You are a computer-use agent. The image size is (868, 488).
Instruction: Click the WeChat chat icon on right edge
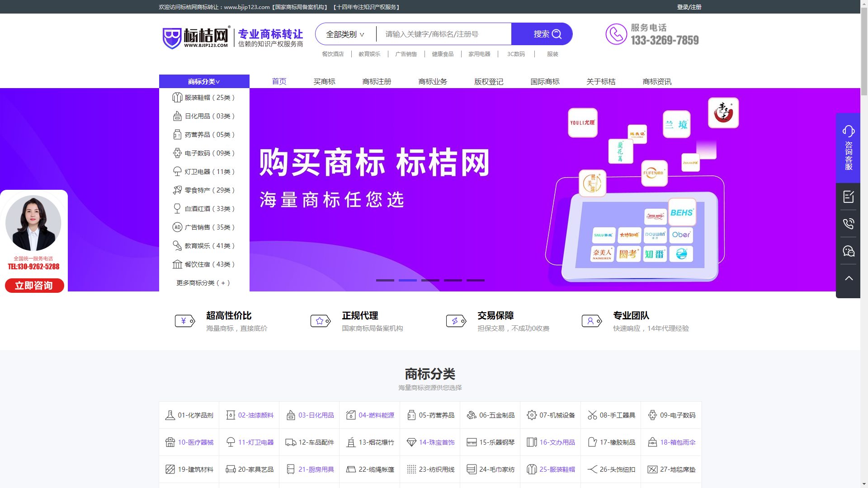pyautogui.click(x=849, y=251)
